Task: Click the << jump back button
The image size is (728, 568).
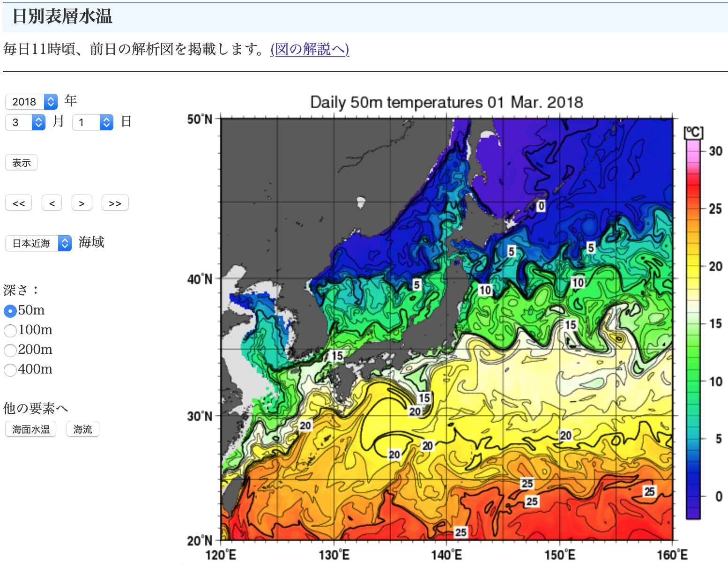Action: coord(19,203)
